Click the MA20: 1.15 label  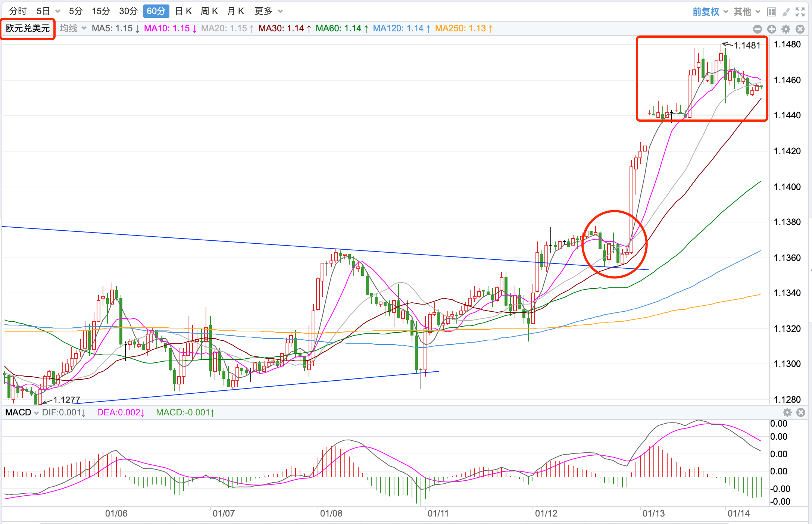(x=228, y=28)
